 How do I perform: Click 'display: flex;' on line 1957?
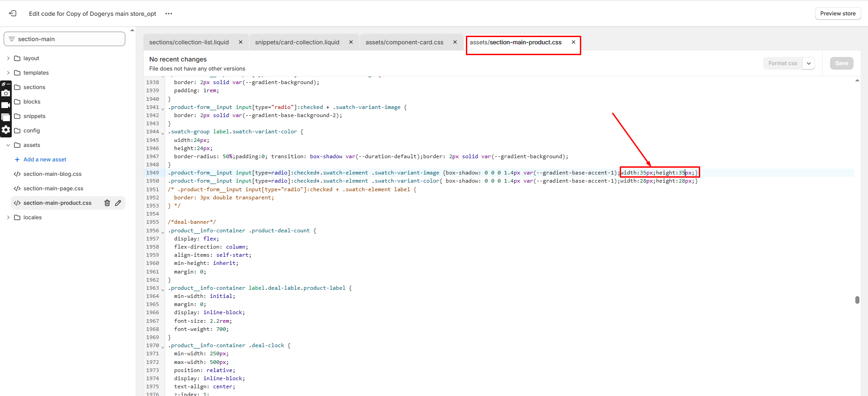point(196,239)
